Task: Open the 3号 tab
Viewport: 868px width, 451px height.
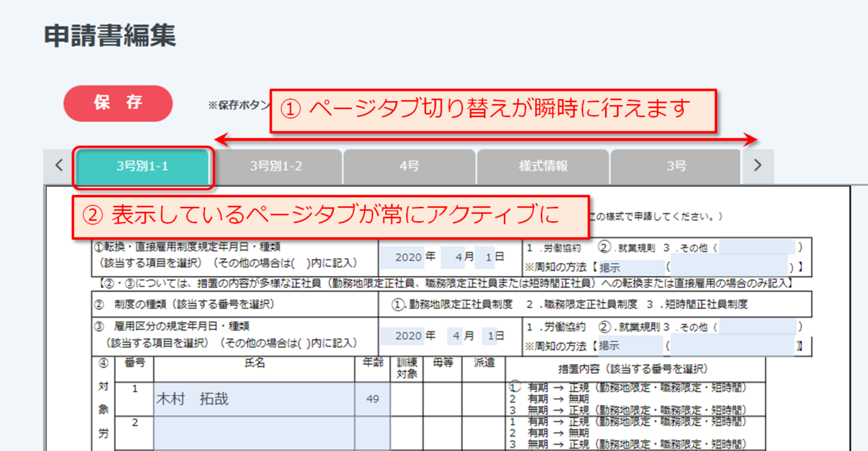Action: click(x=676, y=167)
